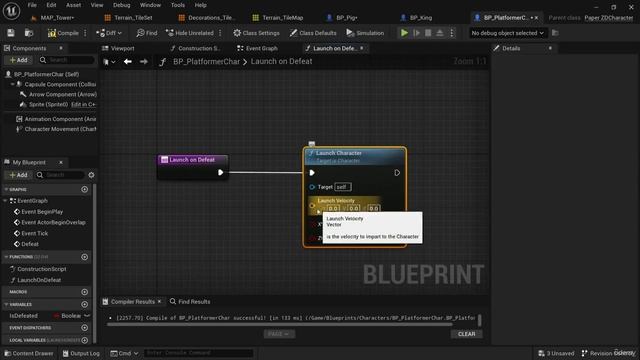Open play mode options menu
This screenshot has width=640, height=360.
(x=452, y=33)
